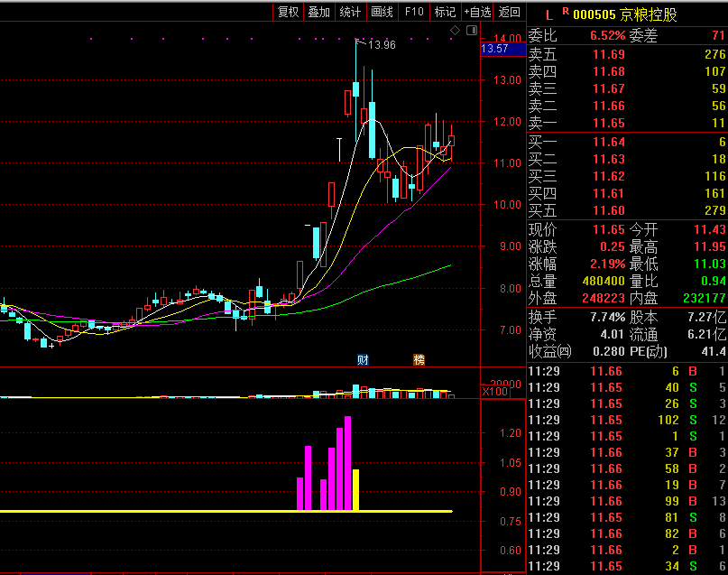Image resolution: width=728 pixels, height=575 pixels.
Task: Click the 委比 value 6.52%
Action: (x=608, y=36)
